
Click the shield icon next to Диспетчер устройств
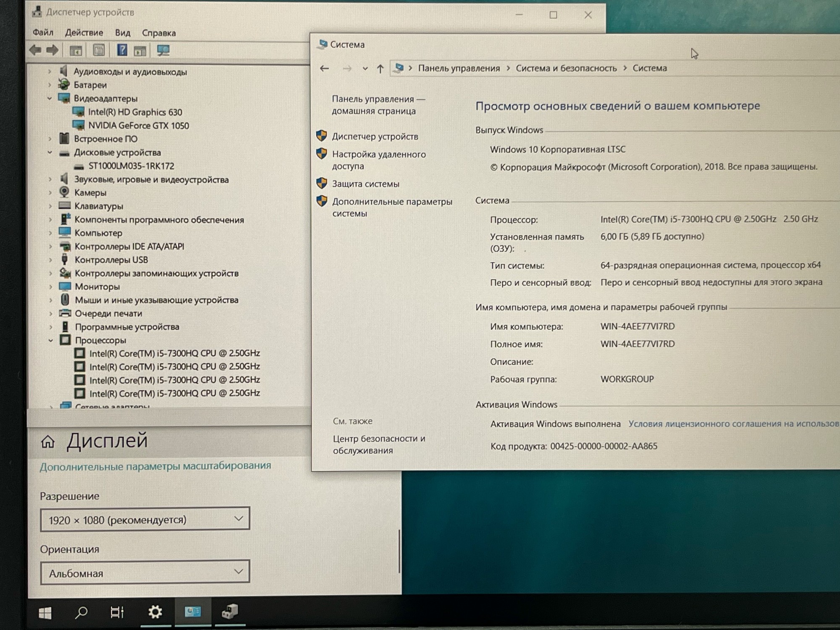click(x=322, y=136)
